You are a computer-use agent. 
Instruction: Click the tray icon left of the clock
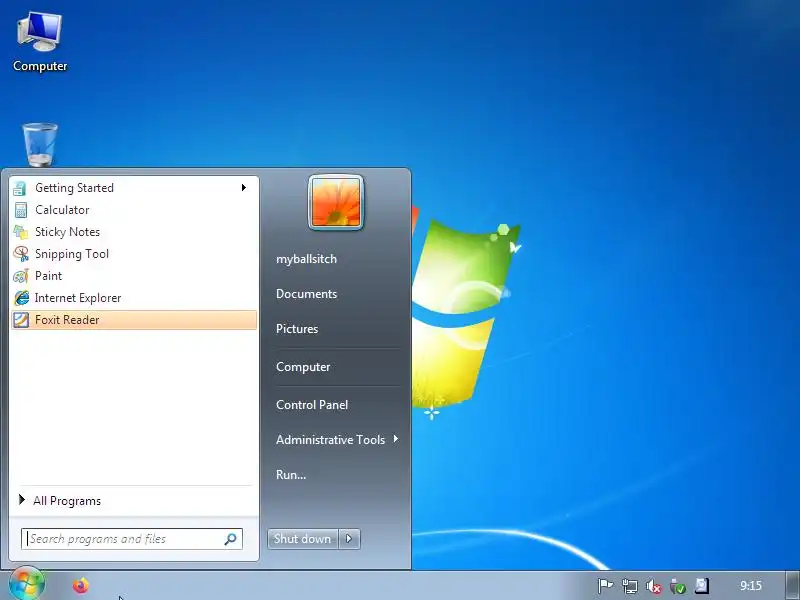coord(702,585)
